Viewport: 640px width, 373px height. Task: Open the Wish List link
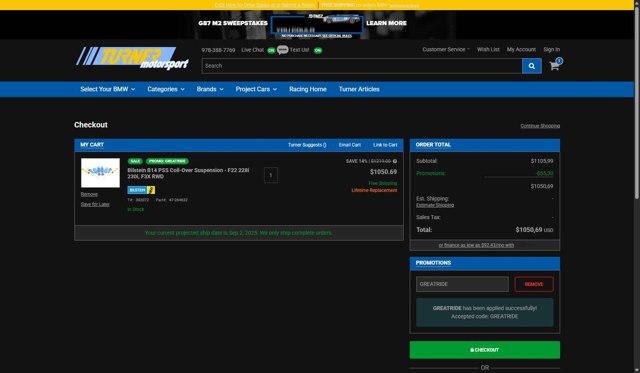tap(488, 49)
